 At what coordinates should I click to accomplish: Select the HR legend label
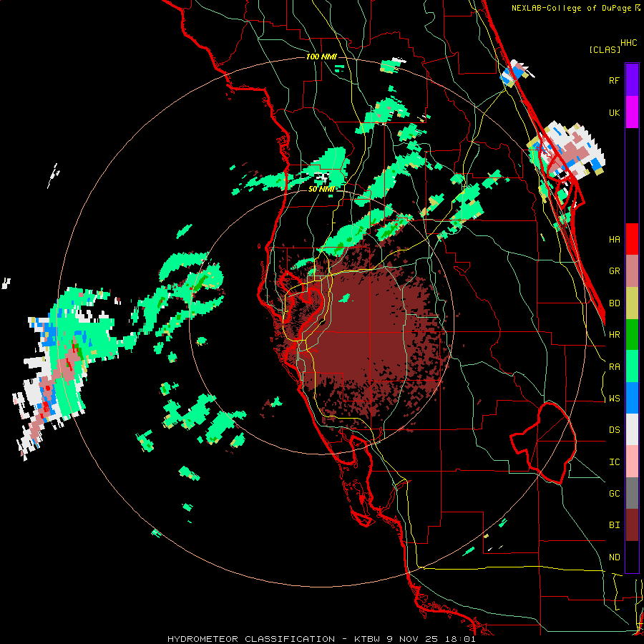614,334
